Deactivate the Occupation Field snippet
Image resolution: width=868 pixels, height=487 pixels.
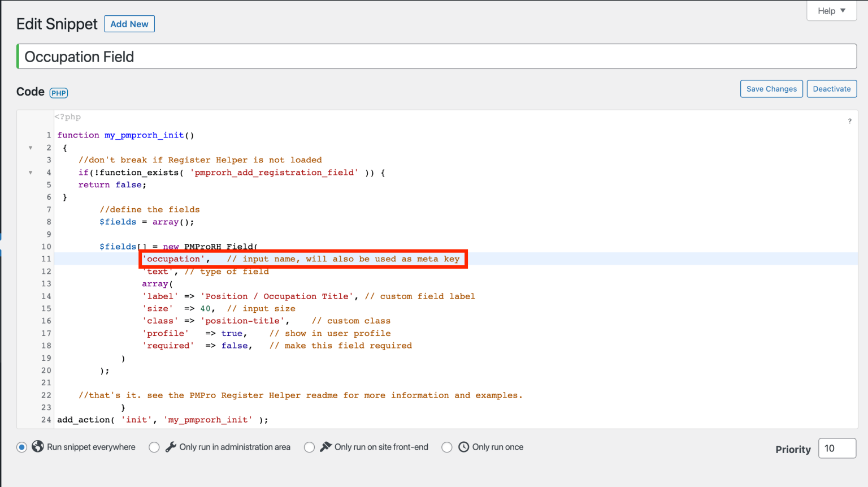point(831,88)
